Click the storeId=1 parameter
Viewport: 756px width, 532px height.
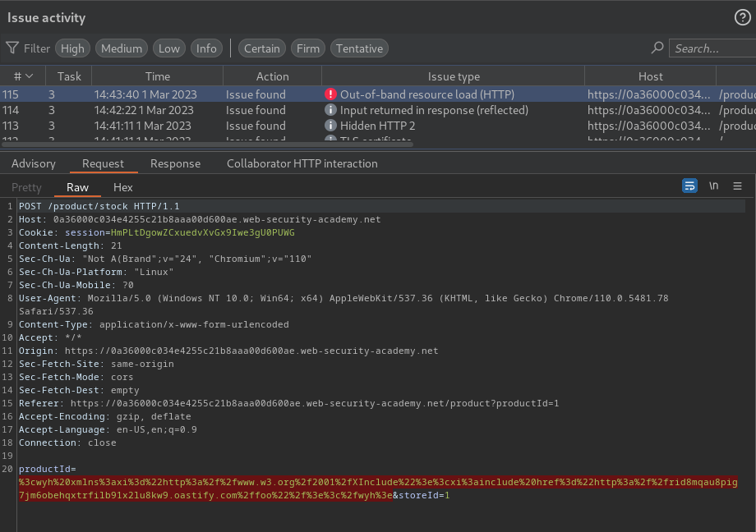(424, 495)
